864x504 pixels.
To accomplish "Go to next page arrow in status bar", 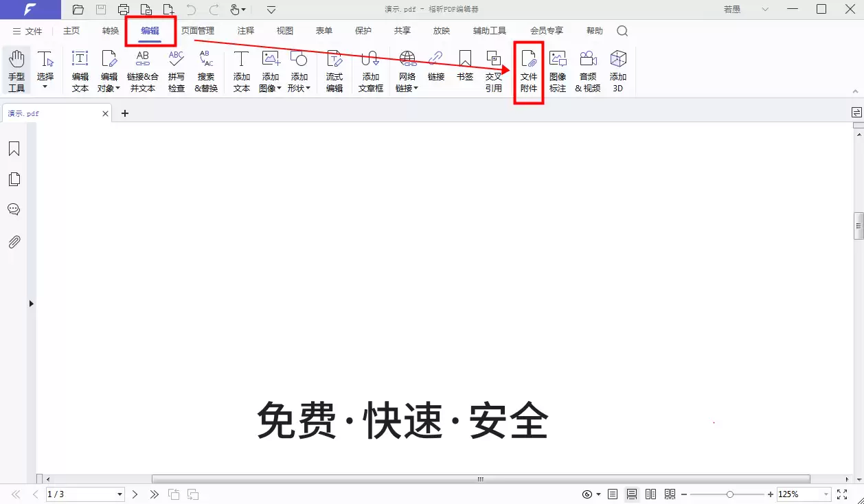I will point(135,494).
